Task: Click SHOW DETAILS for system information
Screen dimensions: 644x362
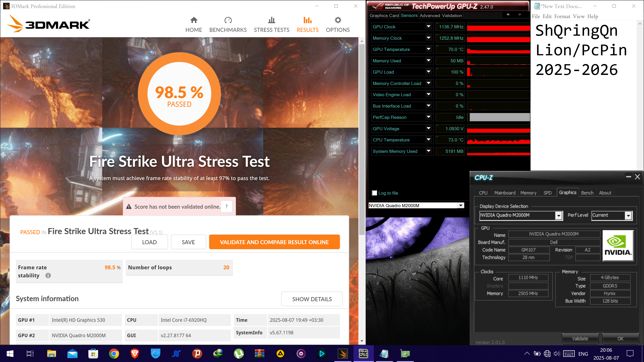Action: 312,299
